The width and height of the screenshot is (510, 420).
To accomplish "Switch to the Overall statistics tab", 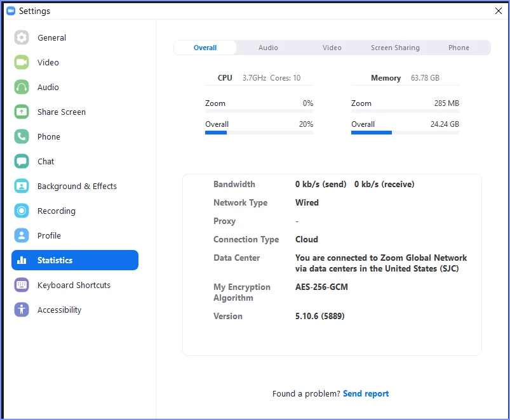I will coord(205,48).
